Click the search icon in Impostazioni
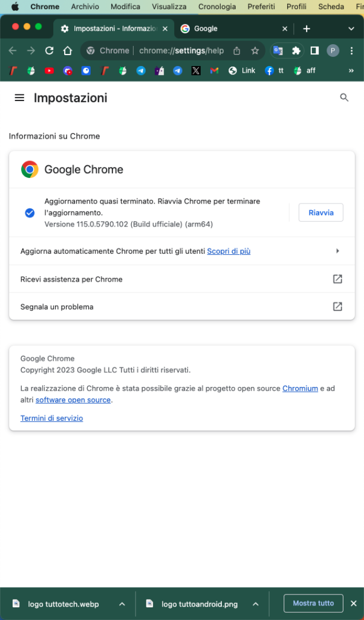The image size is (364, 620). pyautogui.click(x=344, y=97)
